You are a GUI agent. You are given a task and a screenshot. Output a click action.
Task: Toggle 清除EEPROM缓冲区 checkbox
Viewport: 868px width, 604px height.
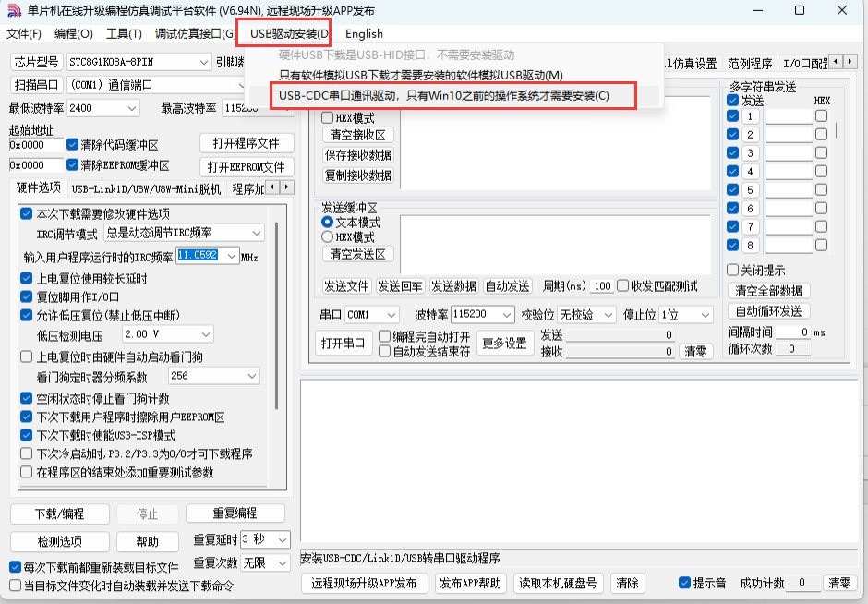[x=73, y=165]
